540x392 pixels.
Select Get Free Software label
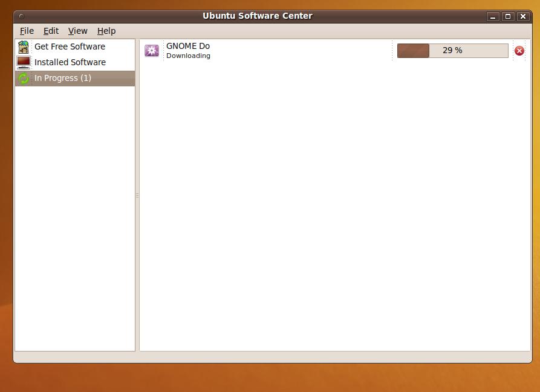pos(70,47)
